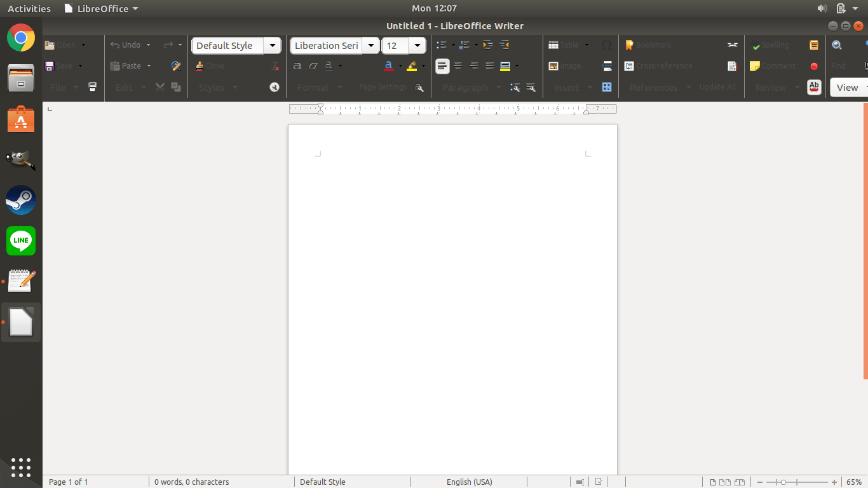The image size is (868, 488).
Task: Expand the font color dropdown arrow
Action: 400,66
